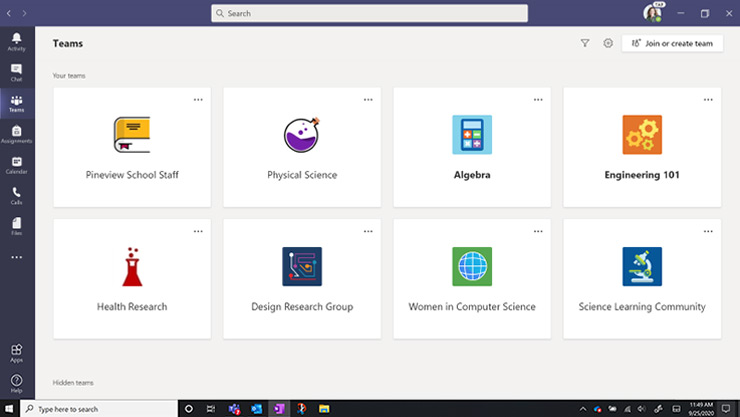Open the Activity feed in sidebar
Viewport: 740px width, 417px height.
(16, 41)
